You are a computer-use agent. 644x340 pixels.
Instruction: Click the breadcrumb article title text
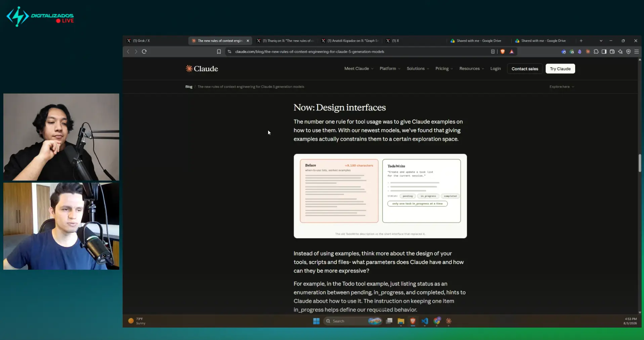click(251, 87)
